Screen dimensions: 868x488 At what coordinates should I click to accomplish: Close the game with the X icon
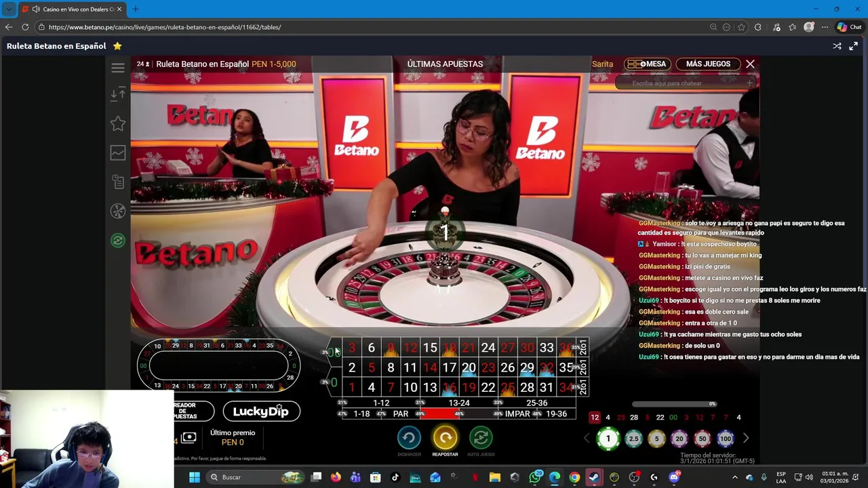pyautogui.click(x=750, y=64)
